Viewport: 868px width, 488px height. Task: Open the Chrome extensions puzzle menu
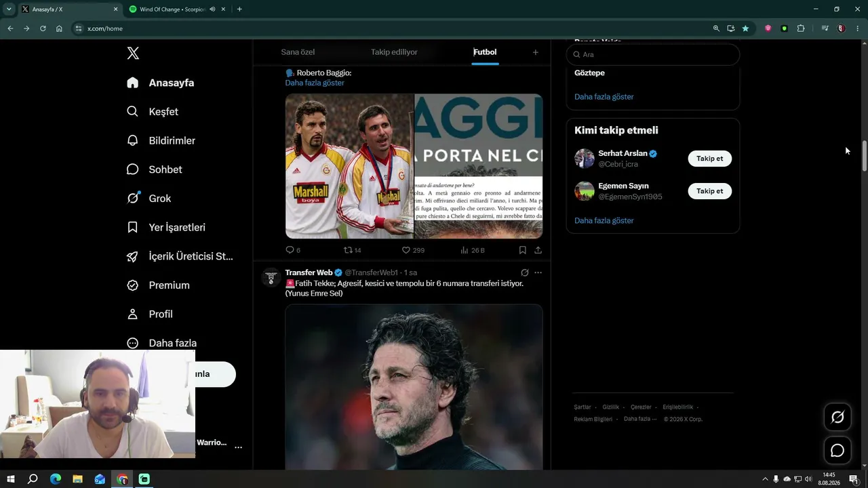pyautogui.click(x=801, y=28)
